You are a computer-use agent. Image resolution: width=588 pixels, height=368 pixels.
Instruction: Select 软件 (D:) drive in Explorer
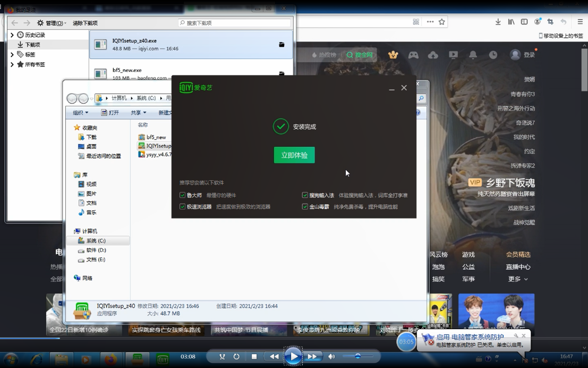click(92, 250)
